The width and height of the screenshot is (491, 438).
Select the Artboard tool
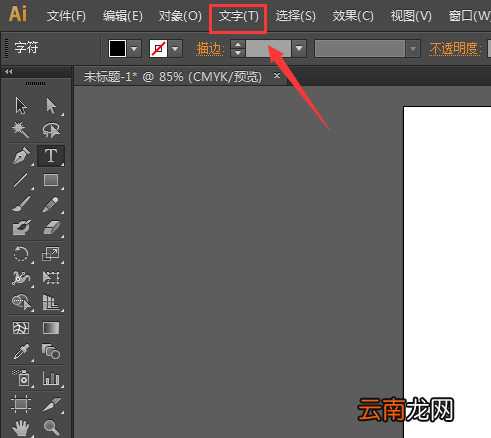pos(21,404)
